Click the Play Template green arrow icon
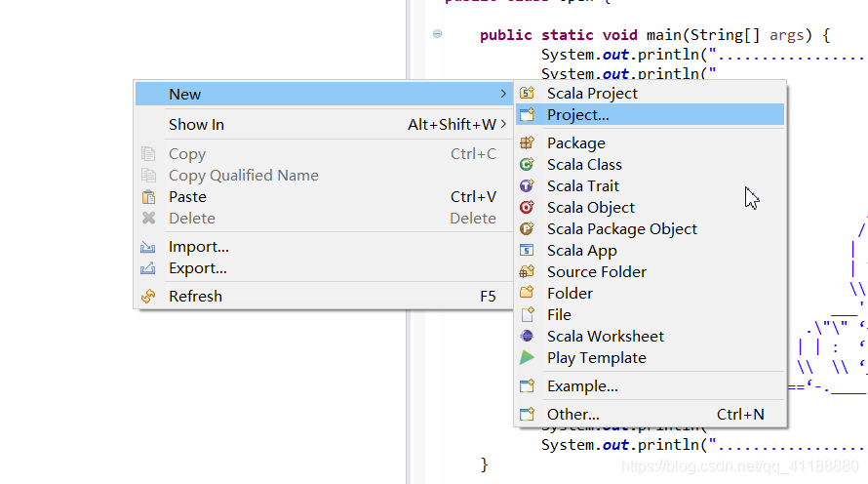Viewport: 868px width, 484px height. pyautogui.click(x=527, y=358)
